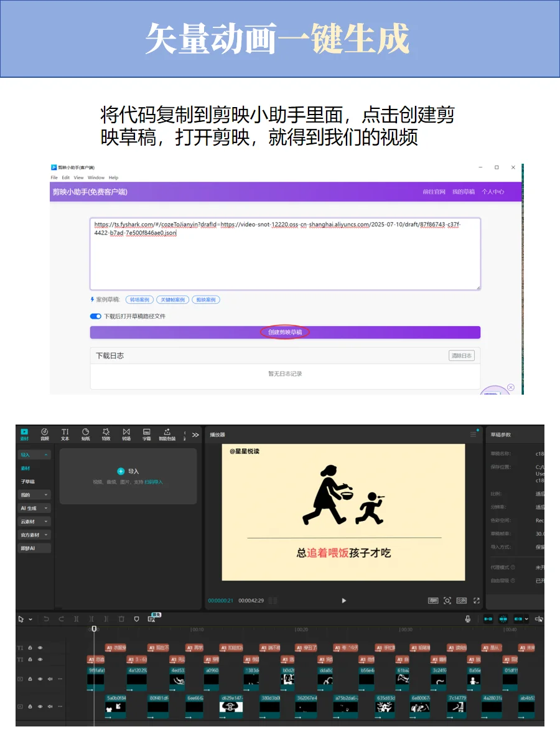The height and width of the screenshot is (747, 560).
Task: Open the Help menu in 剪映小助手 window
Action: 113,177
